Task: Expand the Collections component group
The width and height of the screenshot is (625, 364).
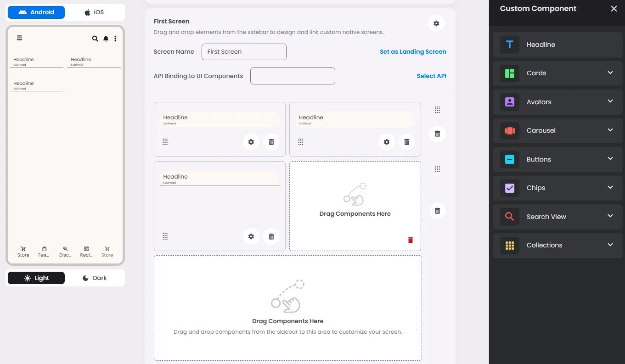Action: (557, 245)
